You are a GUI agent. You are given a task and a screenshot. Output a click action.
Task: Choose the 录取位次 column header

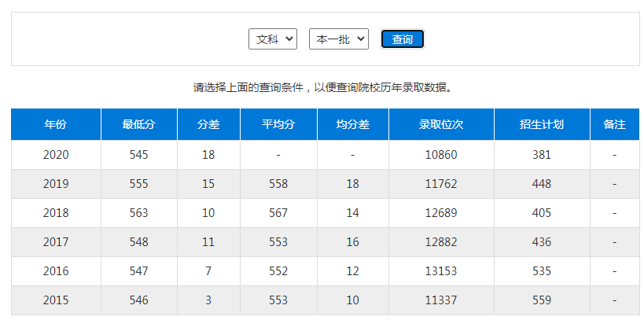(441, 124)
